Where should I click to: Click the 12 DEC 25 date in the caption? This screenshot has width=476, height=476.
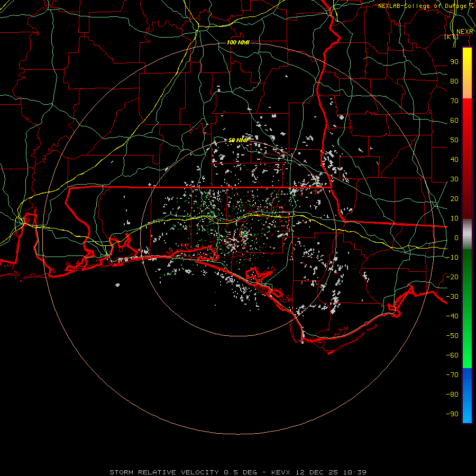point(317,472)
